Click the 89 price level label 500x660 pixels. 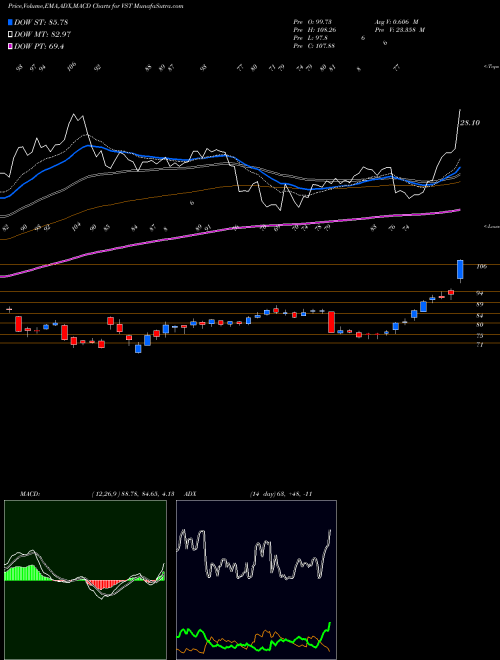click(x=480, y=304)
